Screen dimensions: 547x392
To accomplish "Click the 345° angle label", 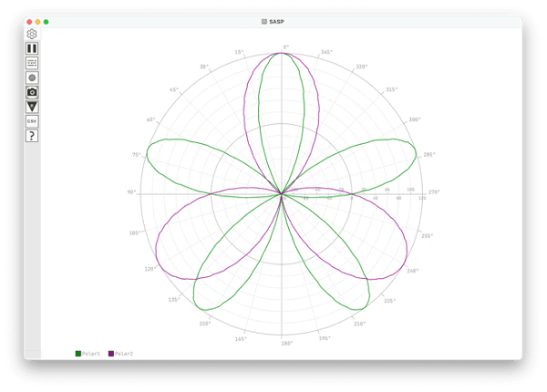I will pos(326,52).
